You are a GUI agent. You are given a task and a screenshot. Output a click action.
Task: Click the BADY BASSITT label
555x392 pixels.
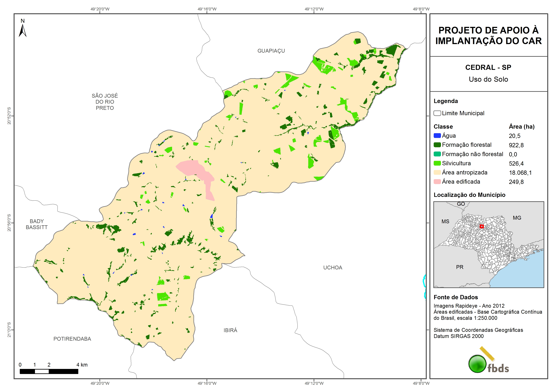(37, 224)
